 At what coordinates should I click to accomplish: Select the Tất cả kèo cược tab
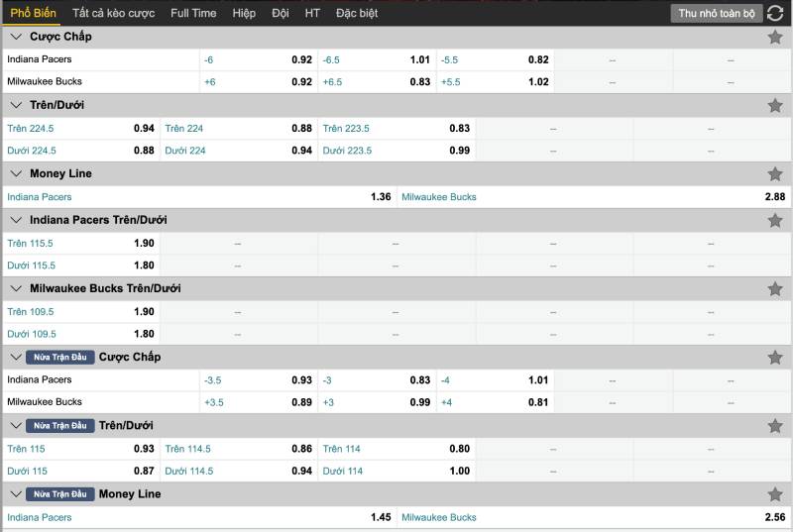[113, 13]
